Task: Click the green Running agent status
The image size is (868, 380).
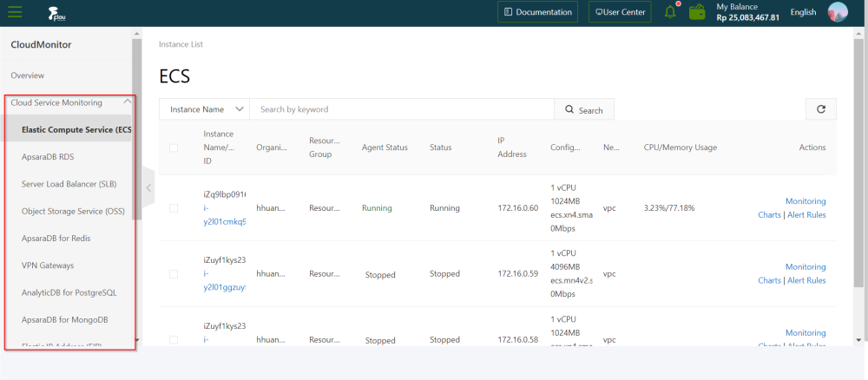Action: (x=377, y=208)
